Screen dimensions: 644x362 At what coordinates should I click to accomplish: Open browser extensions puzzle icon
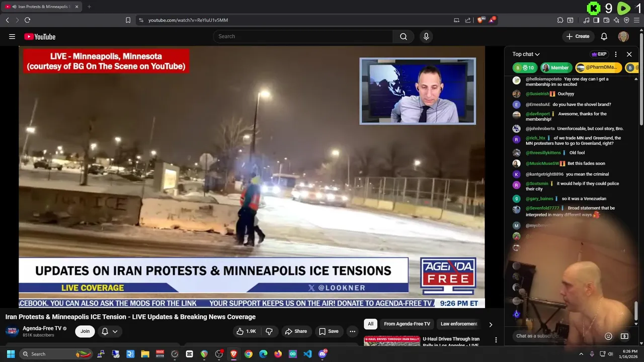point(560,20)
